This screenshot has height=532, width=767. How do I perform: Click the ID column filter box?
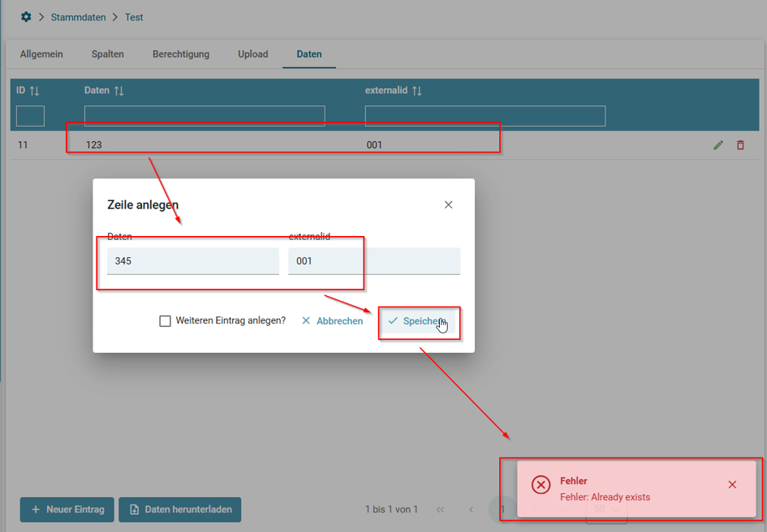click(x=30, y=116)
